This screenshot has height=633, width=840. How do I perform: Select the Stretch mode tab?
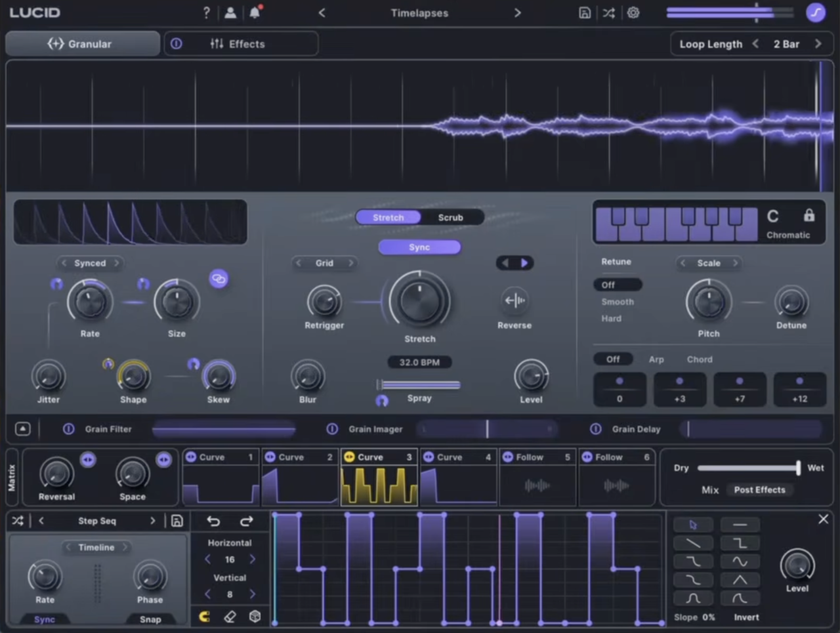(388, 217)
